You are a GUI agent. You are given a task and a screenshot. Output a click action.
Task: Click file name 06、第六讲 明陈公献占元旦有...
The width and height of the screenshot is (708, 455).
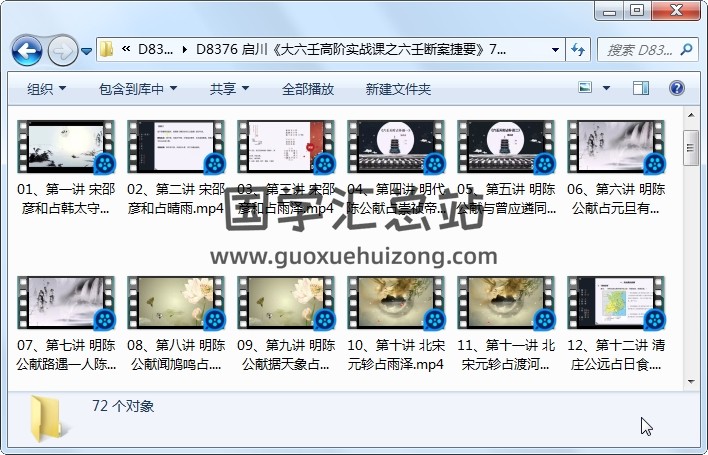[616, 199]
